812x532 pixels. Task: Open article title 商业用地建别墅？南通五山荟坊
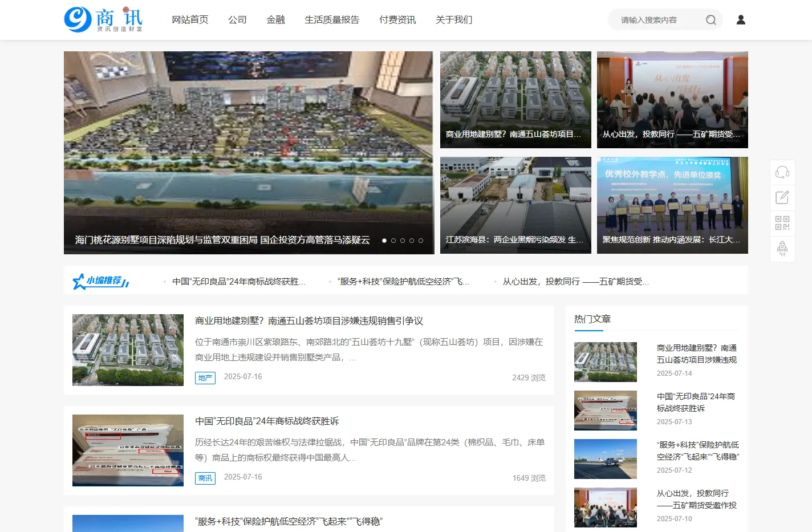point(309,321)
